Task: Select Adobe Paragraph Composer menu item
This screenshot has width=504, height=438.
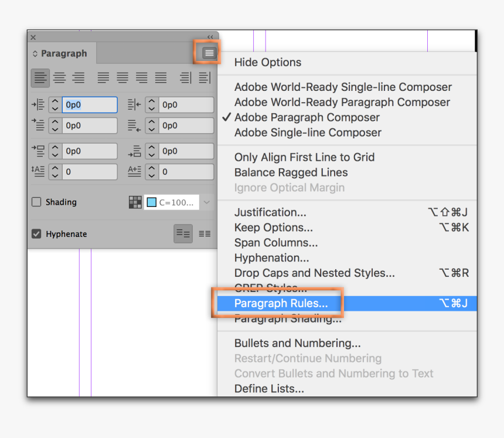Action: (x=347, y=117)
